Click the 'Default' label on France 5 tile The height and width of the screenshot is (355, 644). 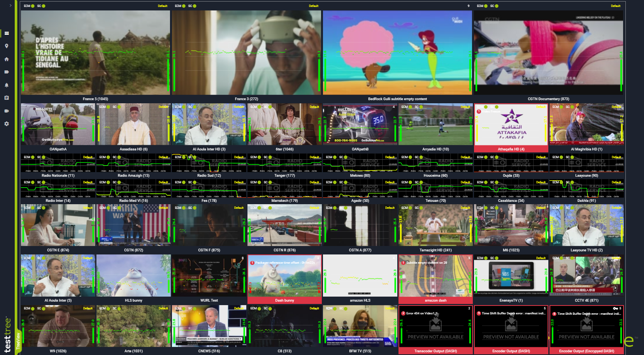(x=163, y=6)
